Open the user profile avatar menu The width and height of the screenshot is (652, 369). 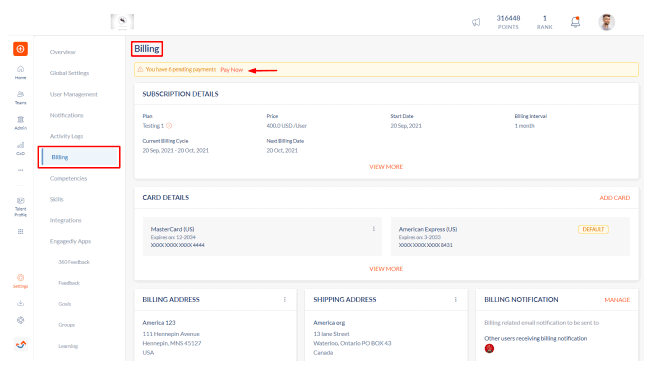click(606, 22)
